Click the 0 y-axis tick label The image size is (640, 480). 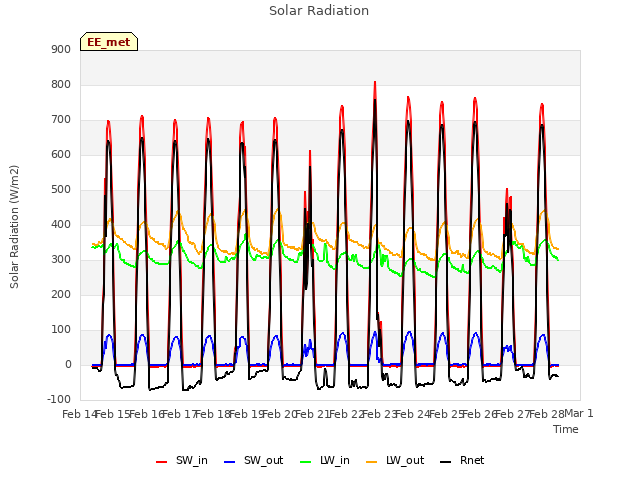click(68, 365)
